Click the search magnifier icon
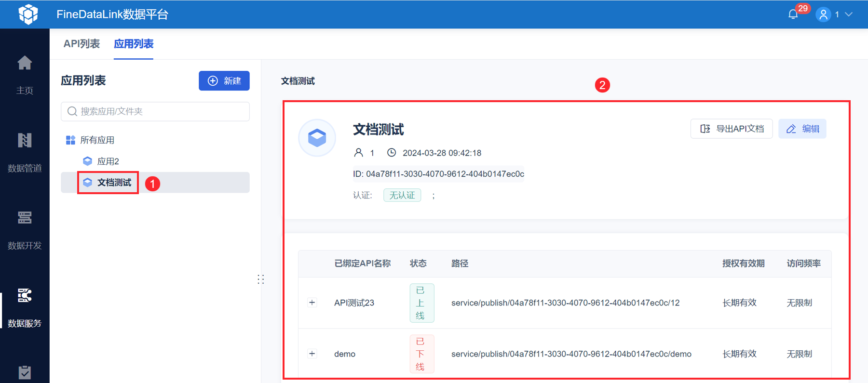The image size is (868, 383). point(72,111)
